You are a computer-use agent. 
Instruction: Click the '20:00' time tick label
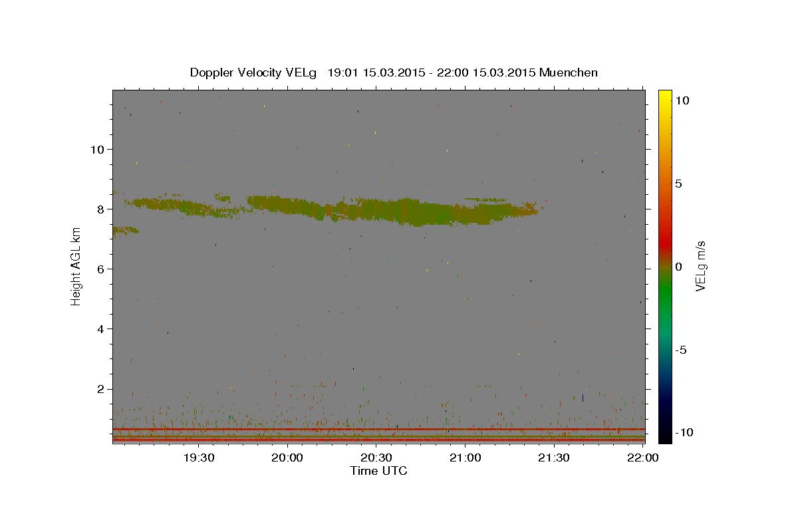[287, 458]
